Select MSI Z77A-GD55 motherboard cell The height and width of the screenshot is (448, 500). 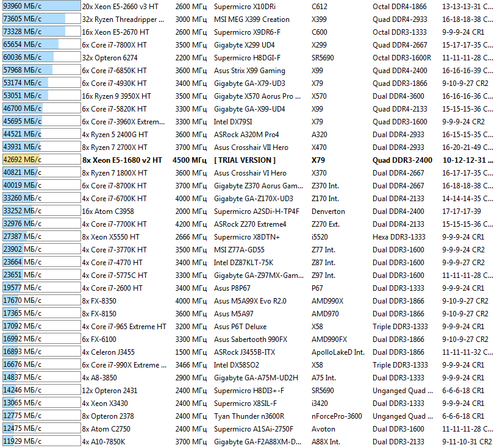[239, 250]
